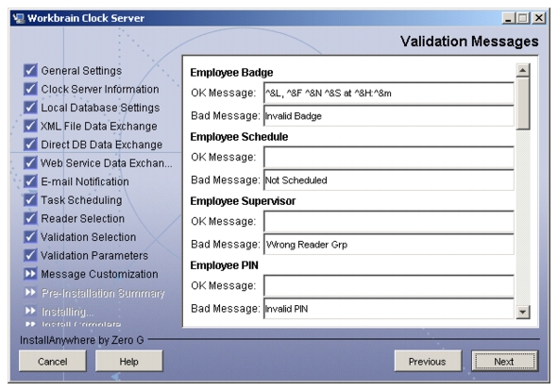Image resolution: width=558 pixels, height=392 pixels.
Task: Click the Local Database Settings checkmark icon
Action: 30,107
